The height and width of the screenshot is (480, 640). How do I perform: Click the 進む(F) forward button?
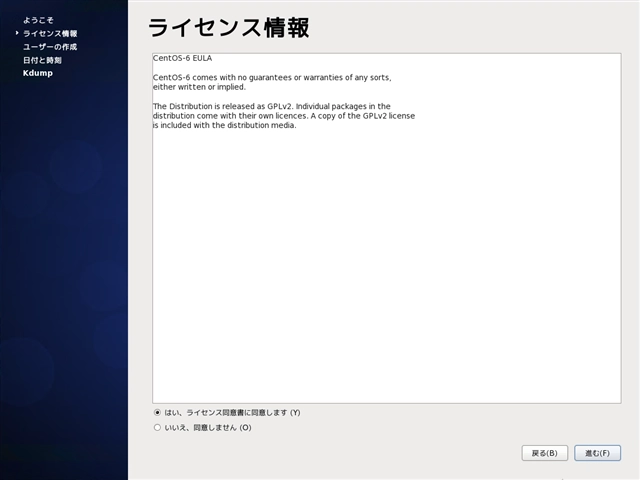(598, 453)
